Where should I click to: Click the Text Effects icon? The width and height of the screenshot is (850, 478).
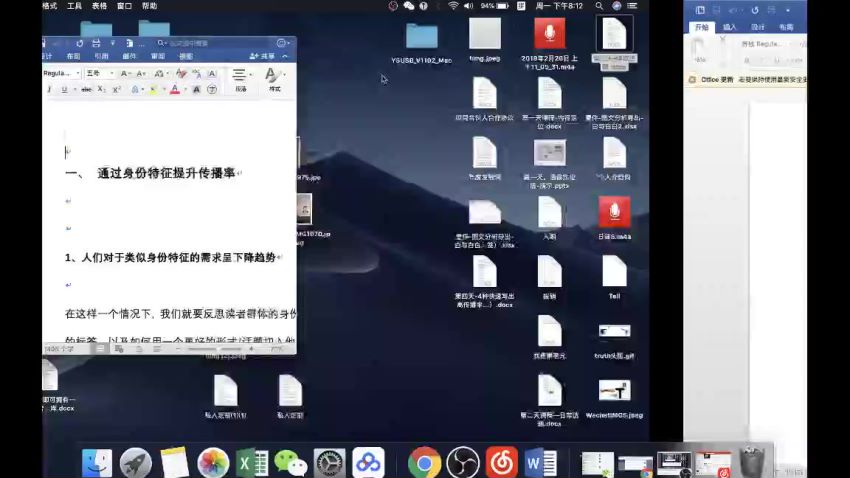(136, 89)
